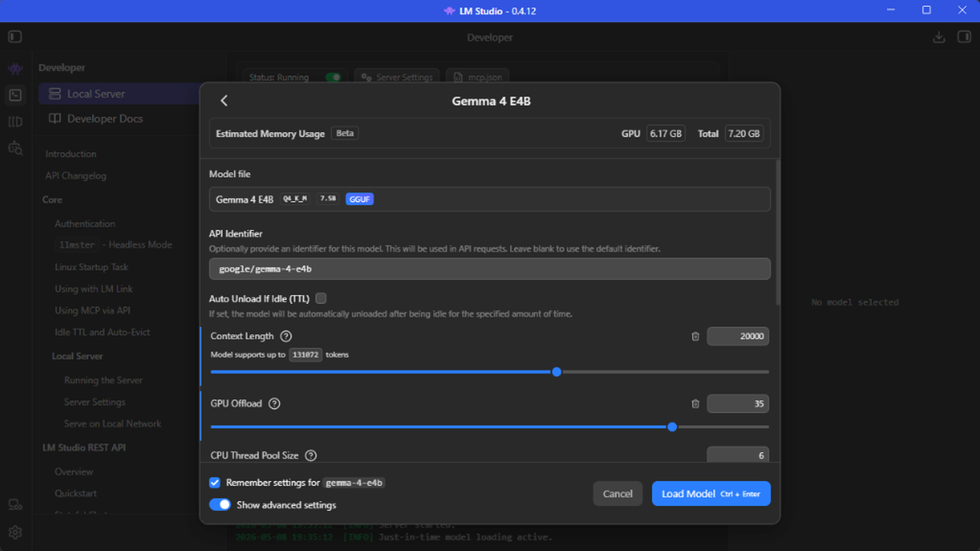Open the Linux Startup Task page

[91, 267]
